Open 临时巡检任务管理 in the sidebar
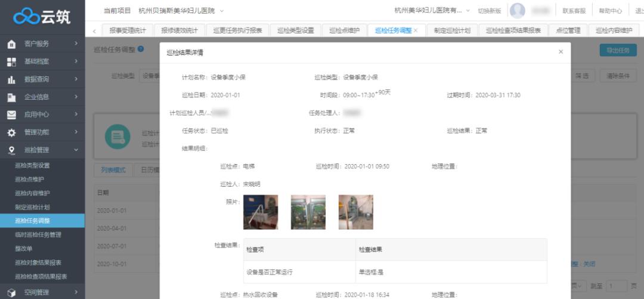 click(x=38, y=235)
